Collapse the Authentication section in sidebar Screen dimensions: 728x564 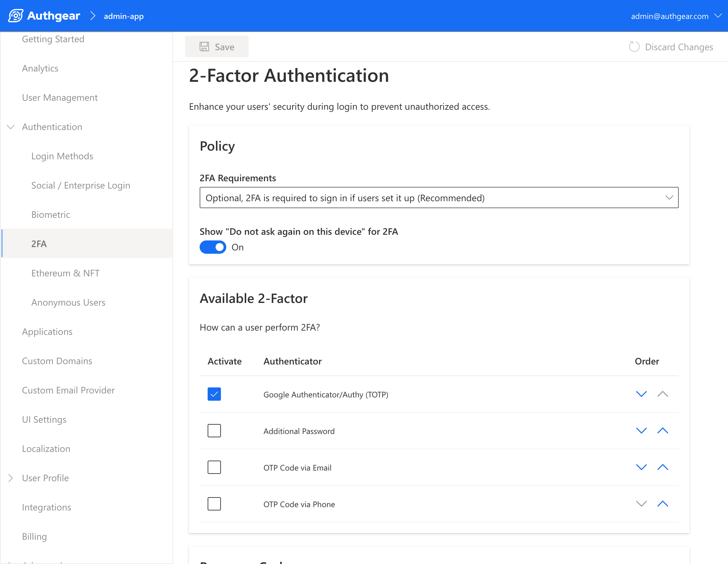click(x=10, y=127)
